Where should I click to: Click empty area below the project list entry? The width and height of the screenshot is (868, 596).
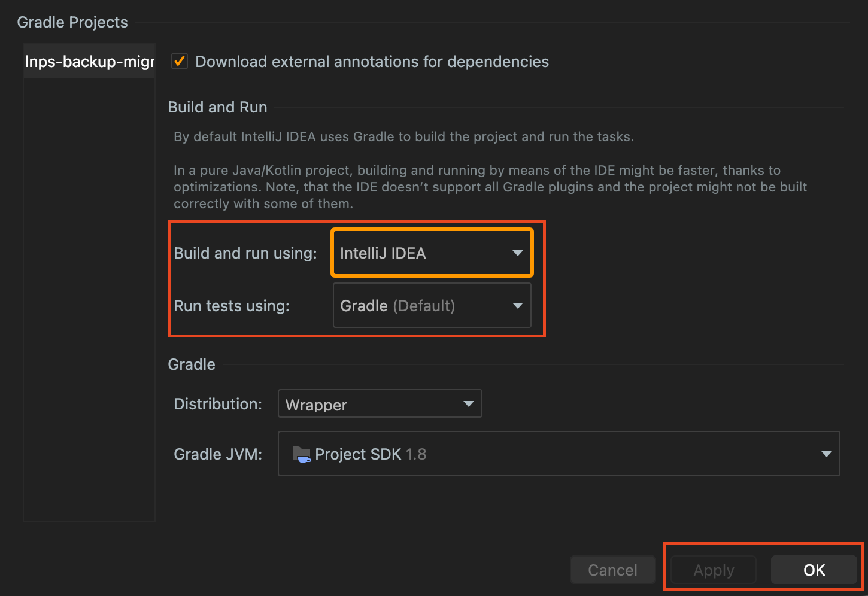(x=89, y=299)
